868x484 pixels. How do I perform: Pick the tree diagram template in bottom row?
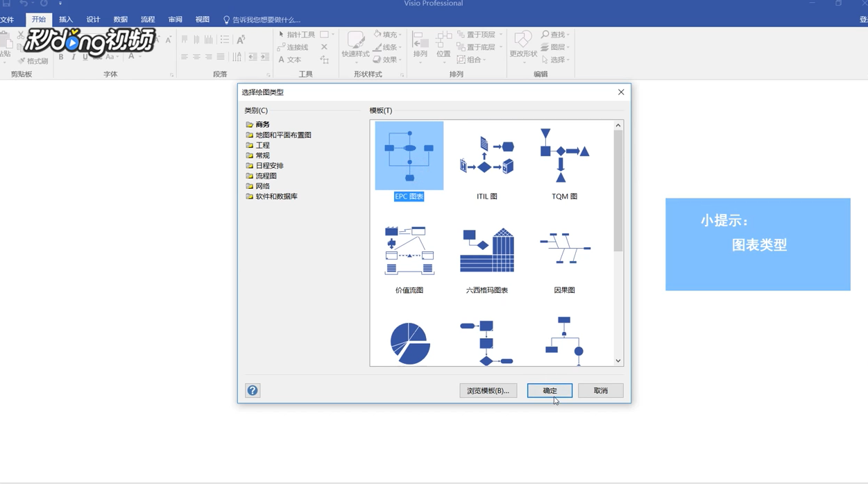click(x=564, y=342)
